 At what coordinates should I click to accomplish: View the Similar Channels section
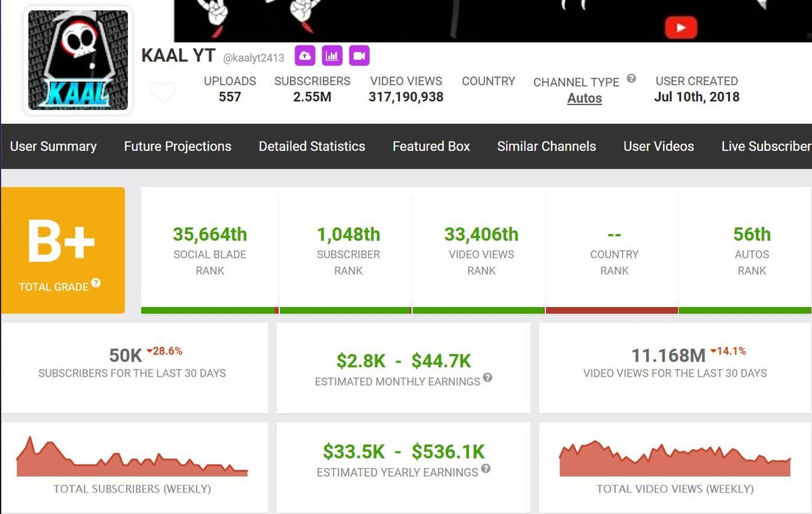pyautogui.click(x=546, y=146)
